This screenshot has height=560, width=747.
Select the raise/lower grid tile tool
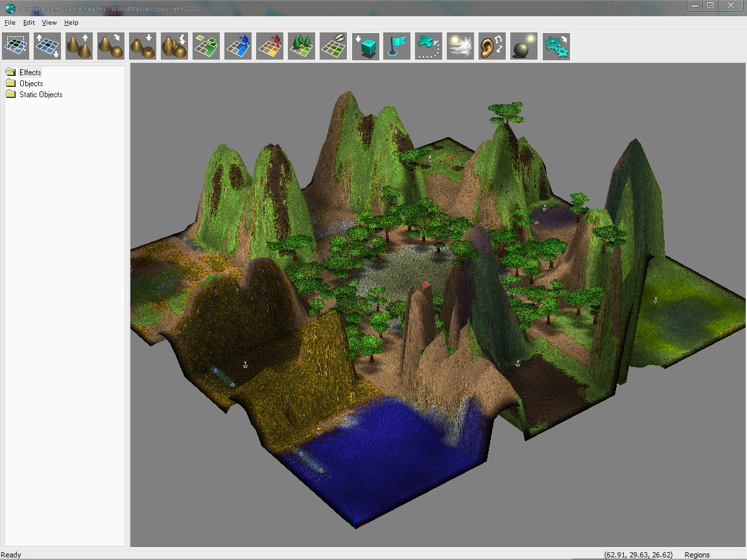[47, 46]
